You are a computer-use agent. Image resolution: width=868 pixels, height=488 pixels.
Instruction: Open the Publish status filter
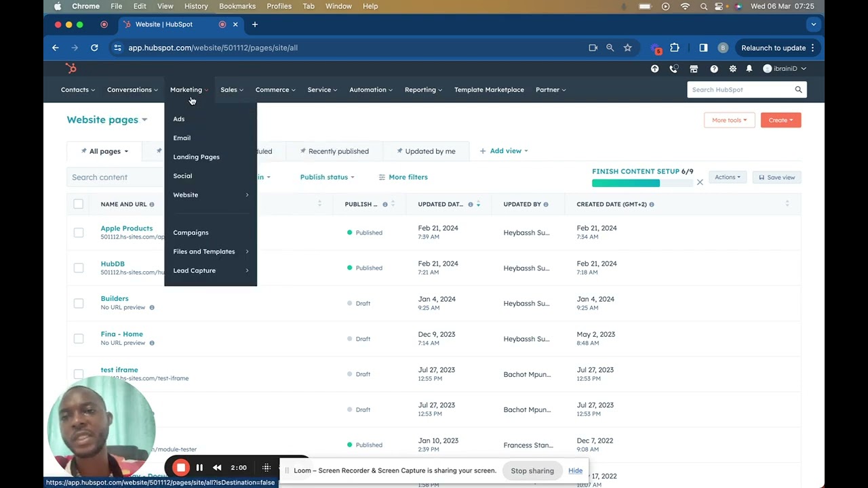pos(328,177)
